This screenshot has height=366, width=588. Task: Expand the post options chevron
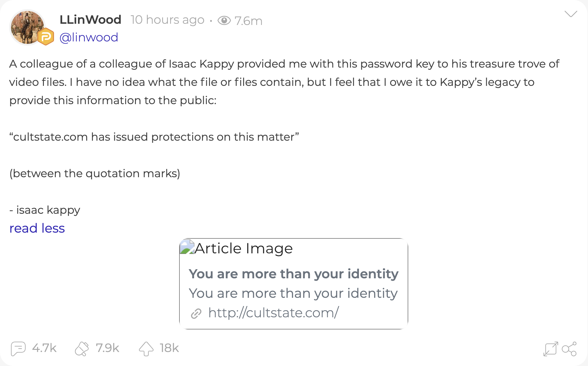(571, 14)
